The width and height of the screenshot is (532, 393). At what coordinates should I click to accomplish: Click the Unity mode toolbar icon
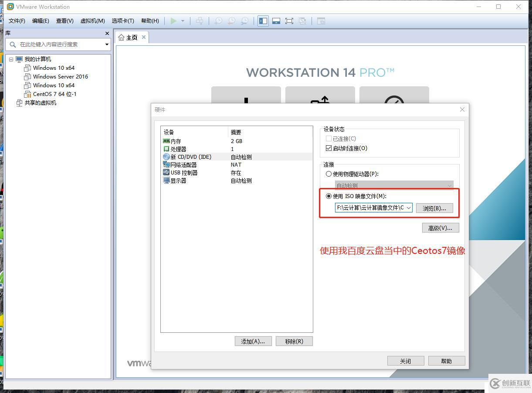(302, 21)
